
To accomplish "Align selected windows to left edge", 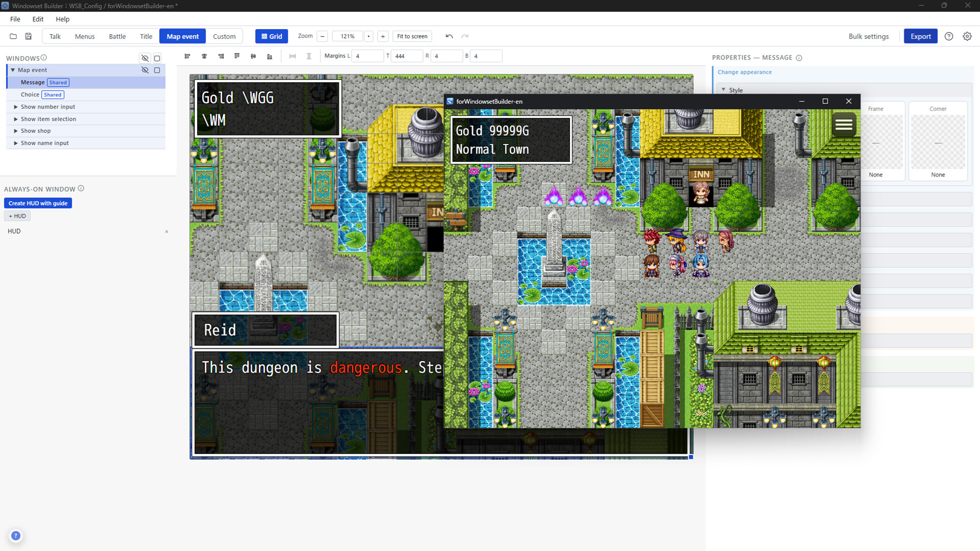I will tap(187, 56).
